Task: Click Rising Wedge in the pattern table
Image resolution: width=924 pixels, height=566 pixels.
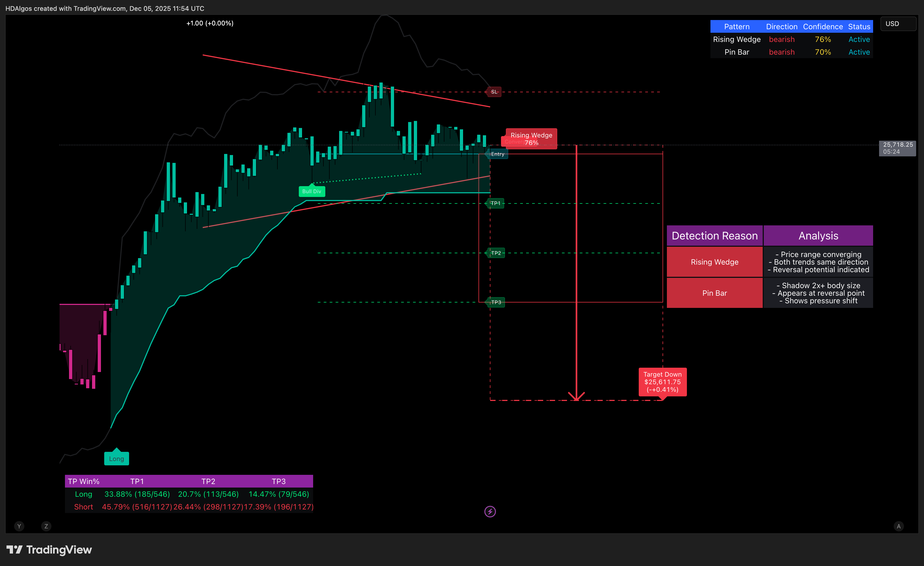Action: click(x=736, y=39)
